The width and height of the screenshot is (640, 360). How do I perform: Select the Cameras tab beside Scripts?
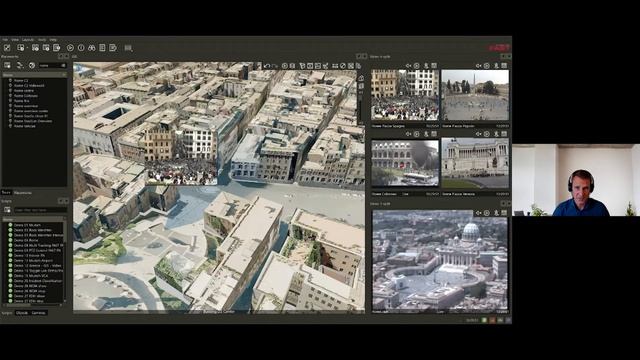click(39, 313)
